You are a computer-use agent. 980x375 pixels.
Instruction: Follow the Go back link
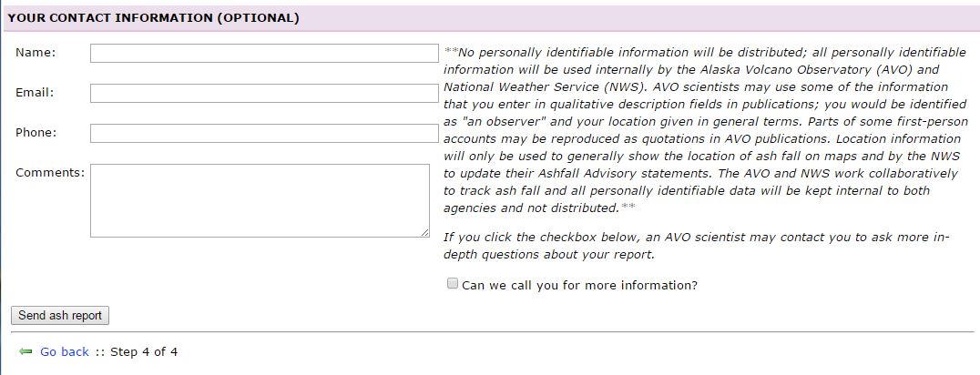65,352
